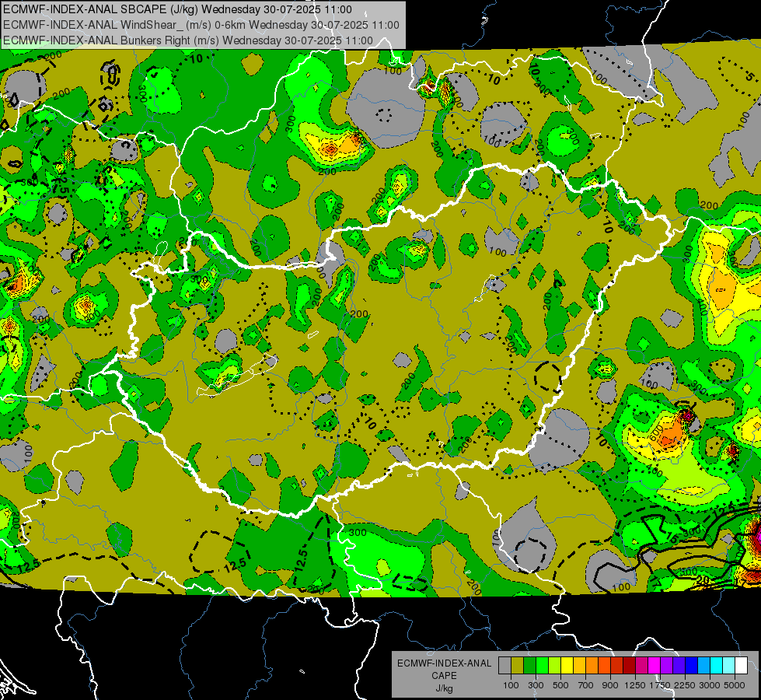This screenshot has height=700, width=761.
Task: Click the legend value 900
Action: click(x=610, y=685)
